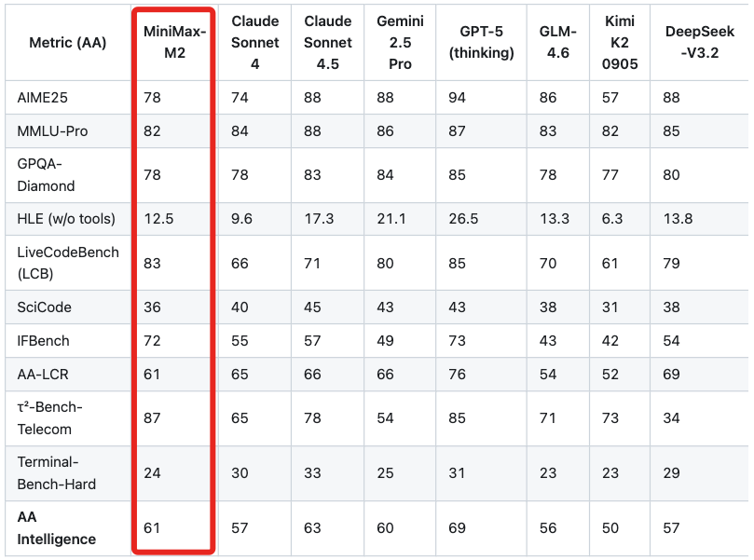Select the Claude Sonnet 4.5 column header
The image size is (754, 560).
pos(328,43)
